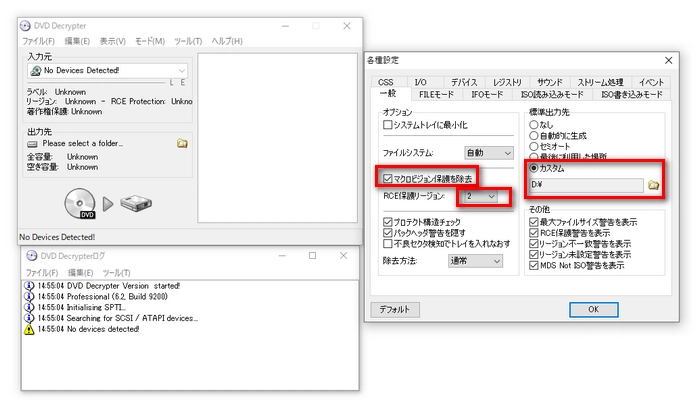Switch to ISO読み込みモード tab

point(552,95)
